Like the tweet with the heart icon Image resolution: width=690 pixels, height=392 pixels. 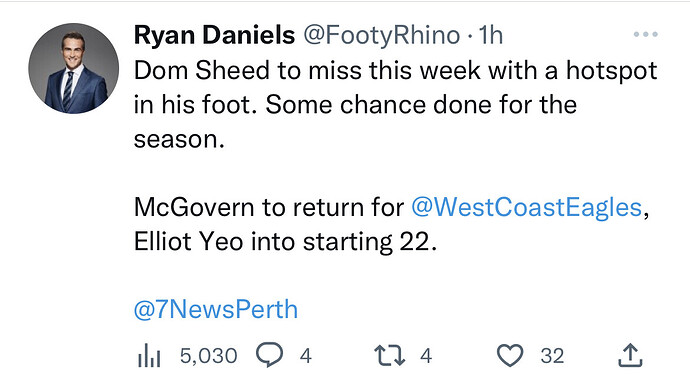[x=510, y=355]
